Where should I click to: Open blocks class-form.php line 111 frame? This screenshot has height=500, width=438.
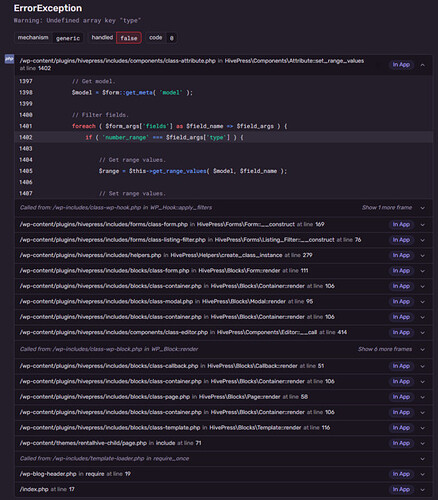tap(224, 271)
